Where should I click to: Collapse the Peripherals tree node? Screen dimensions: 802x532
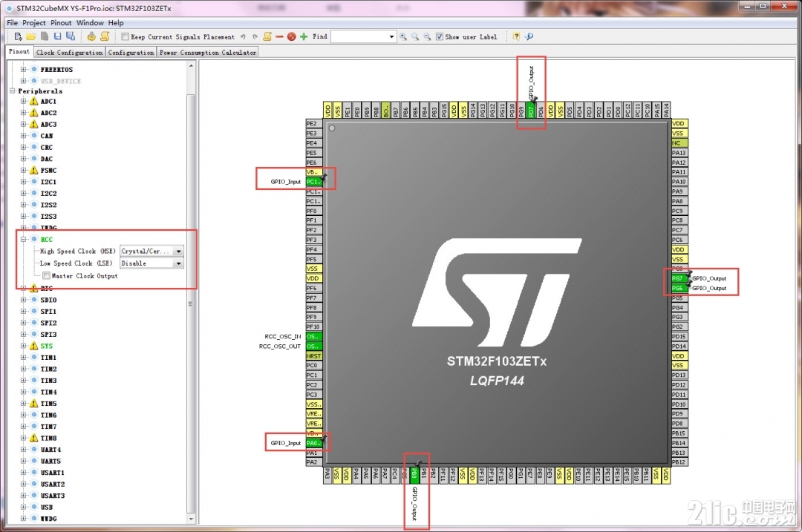[13, 91]
